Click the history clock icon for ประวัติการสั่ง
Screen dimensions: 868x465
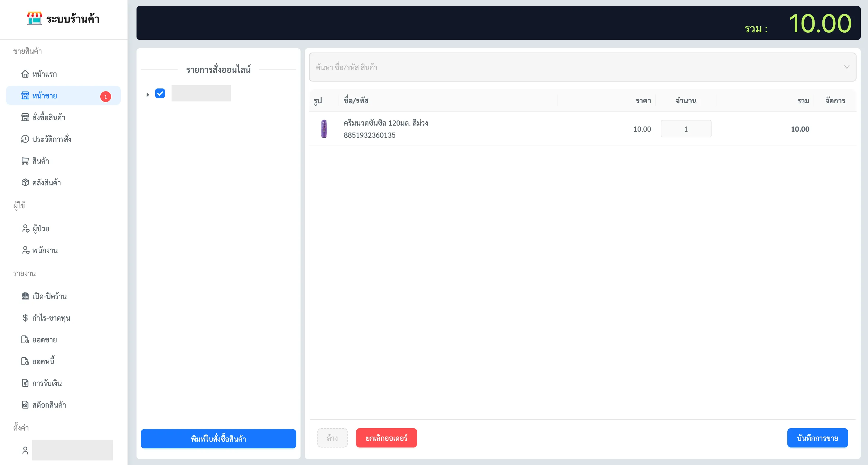pyautogui.click(x=25, y=139)
